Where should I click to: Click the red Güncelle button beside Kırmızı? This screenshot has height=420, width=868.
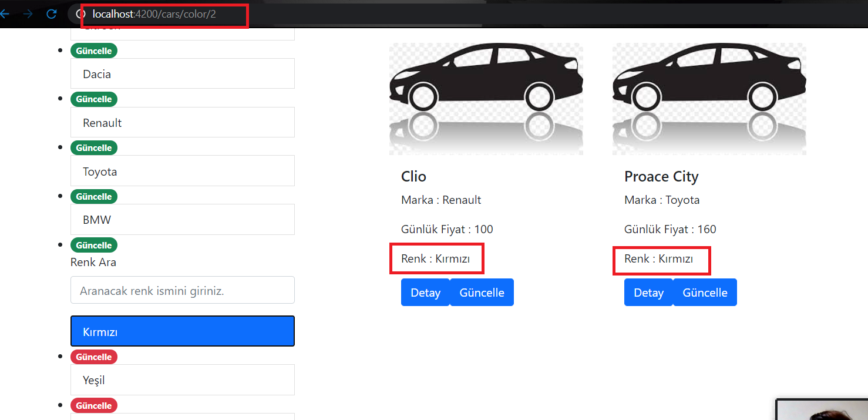point(93,357)
